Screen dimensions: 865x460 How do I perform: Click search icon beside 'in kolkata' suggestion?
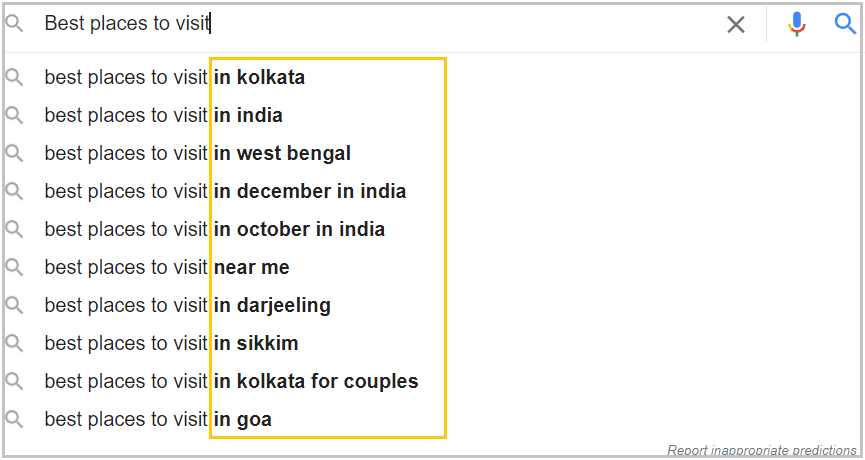click(x=14, y=77)
